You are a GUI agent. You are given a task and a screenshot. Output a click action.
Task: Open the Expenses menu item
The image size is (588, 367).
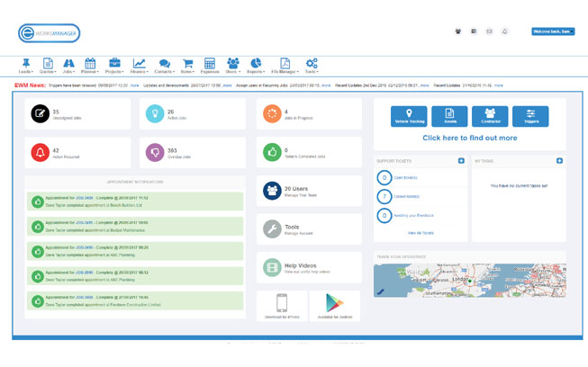tap(210, 66)
